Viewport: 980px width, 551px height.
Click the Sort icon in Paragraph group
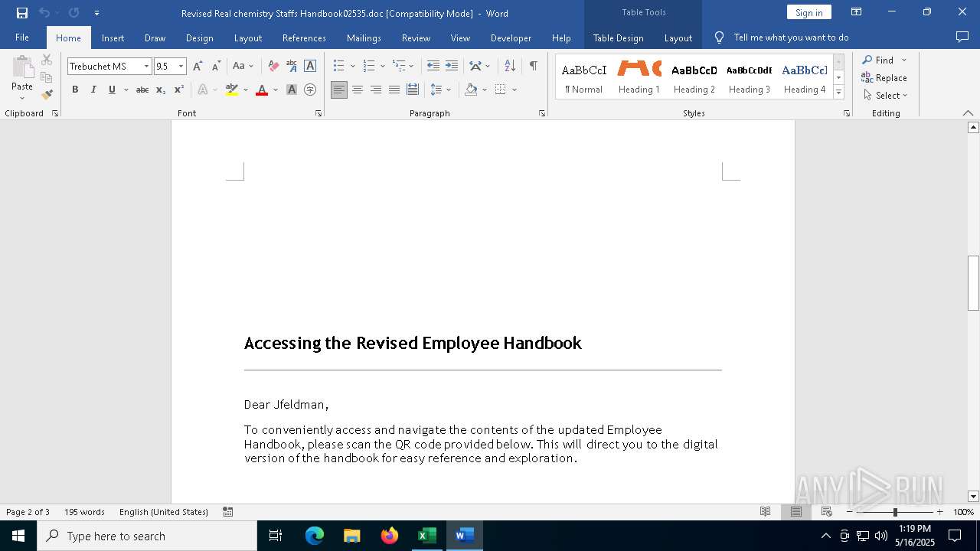pos(510,67)
